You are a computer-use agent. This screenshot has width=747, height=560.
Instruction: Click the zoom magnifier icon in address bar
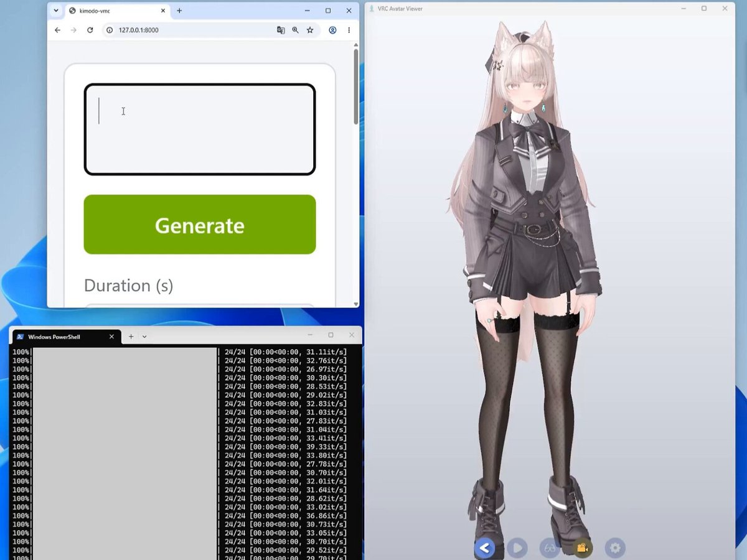pos(295,30)
